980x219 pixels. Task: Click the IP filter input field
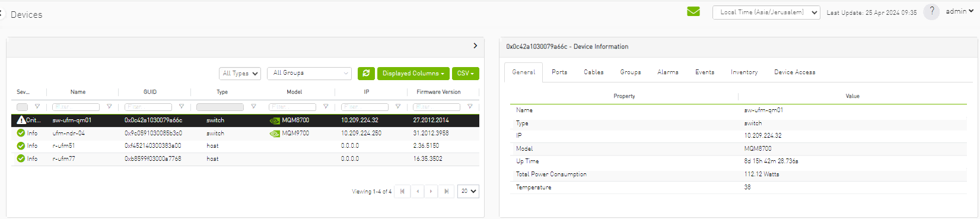365,107
